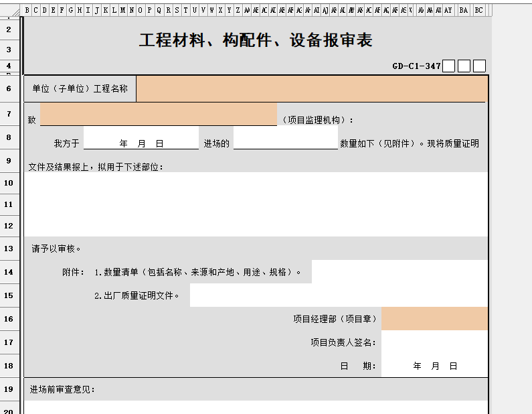Click the 项目负责人签名 signature field
This screenshot has height=414, width=532.
[434, 342]
